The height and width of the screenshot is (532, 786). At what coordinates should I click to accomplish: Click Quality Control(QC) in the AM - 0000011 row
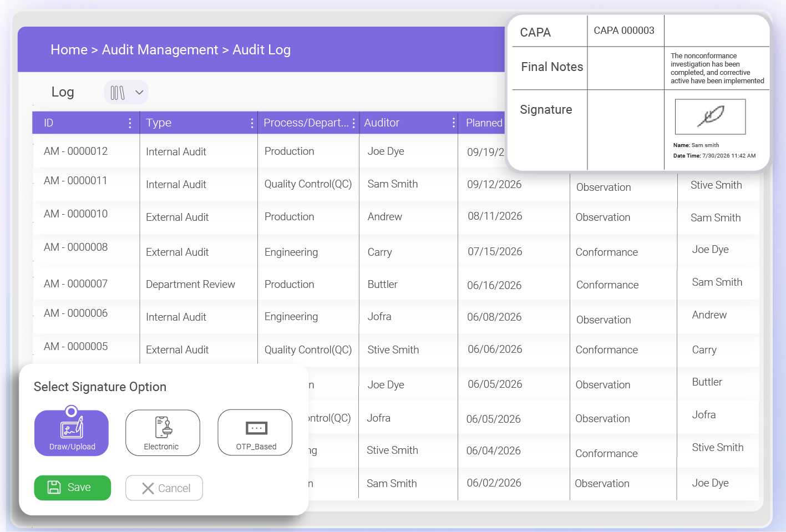[x=308, y=184]
